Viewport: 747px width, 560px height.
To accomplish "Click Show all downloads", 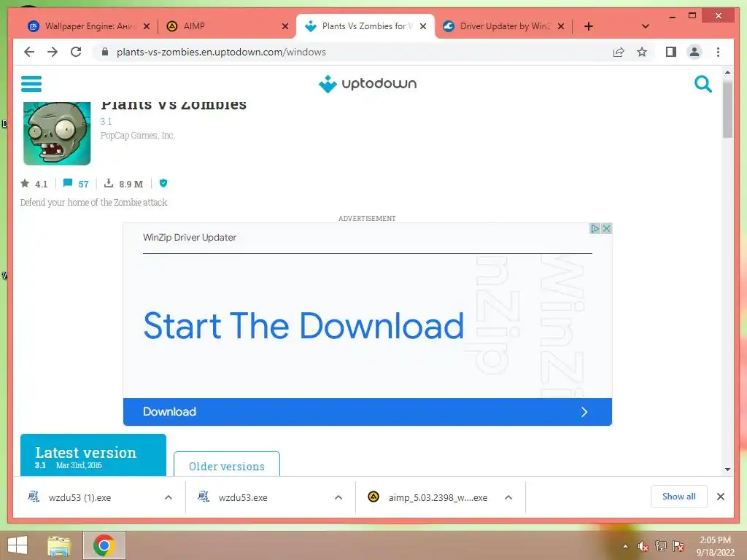I will pos(679,497).
